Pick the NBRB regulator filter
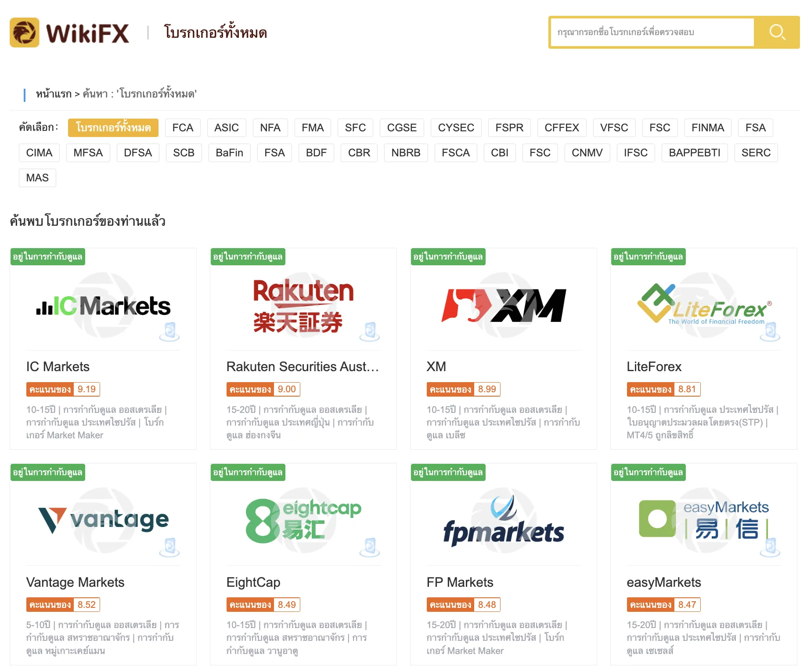This screenshot has width=807, height=672. click(406, 153)
